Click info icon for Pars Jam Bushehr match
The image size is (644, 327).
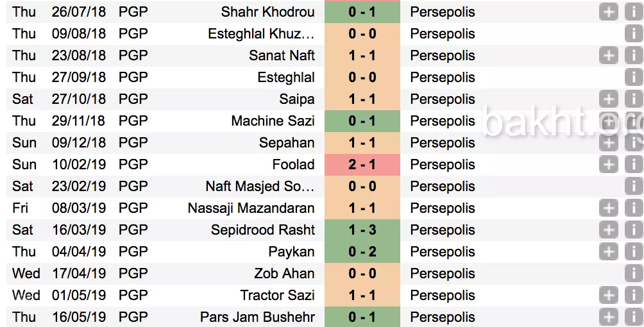pos(633,317)
